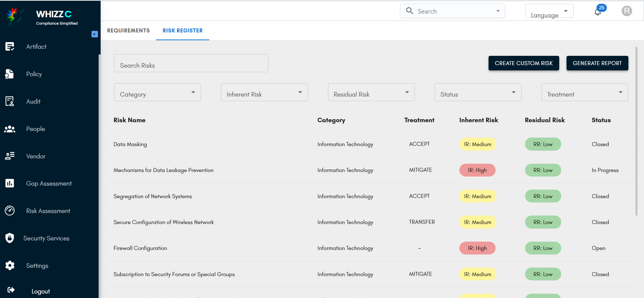Focus the Search Risks input field
Screen dimensions: 644x298
191,63
